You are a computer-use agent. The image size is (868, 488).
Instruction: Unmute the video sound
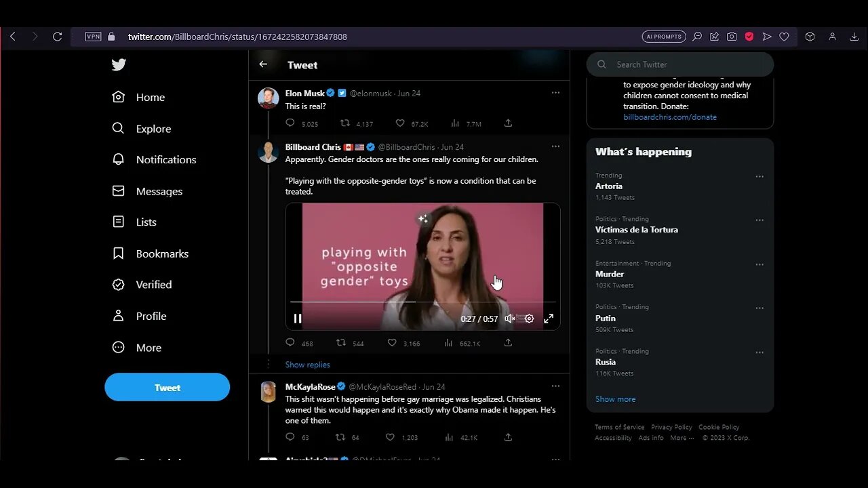click(510, 319)
